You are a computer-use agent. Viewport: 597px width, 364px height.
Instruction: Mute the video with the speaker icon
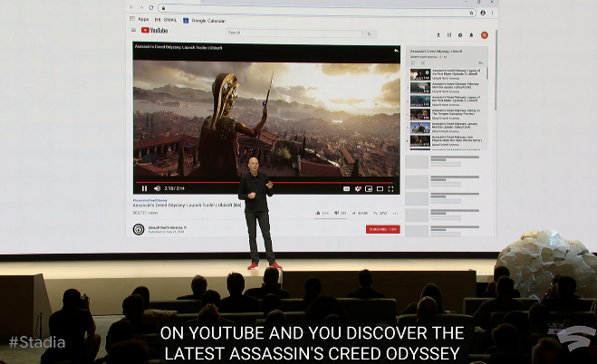coord(157,188)
